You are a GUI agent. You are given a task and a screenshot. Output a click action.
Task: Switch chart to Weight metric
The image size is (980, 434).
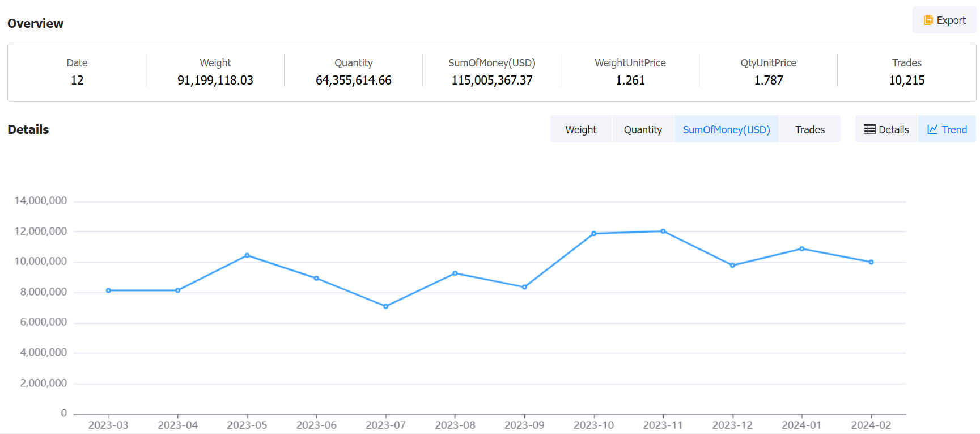[x=580, y=129]
